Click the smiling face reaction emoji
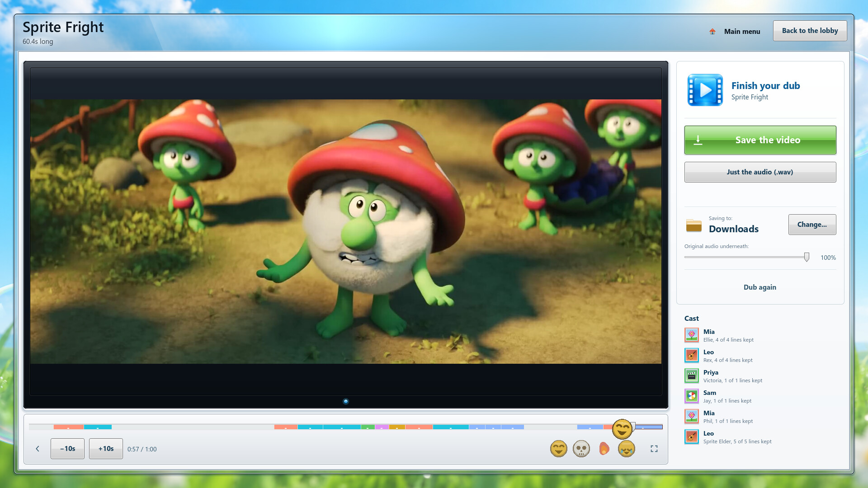The height and width of the screenshot is (488, 868). (559, 449)
